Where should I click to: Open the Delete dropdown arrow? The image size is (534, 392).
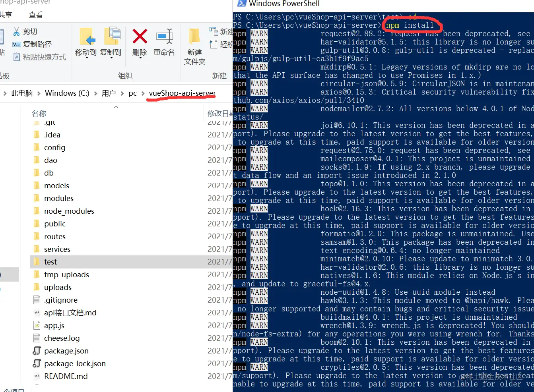(x=140, y=58)
